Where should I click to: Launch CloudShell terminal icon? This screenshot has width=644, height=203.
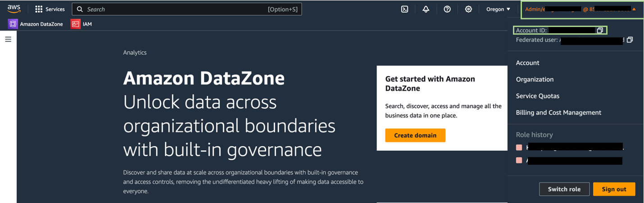pos(404,9)
